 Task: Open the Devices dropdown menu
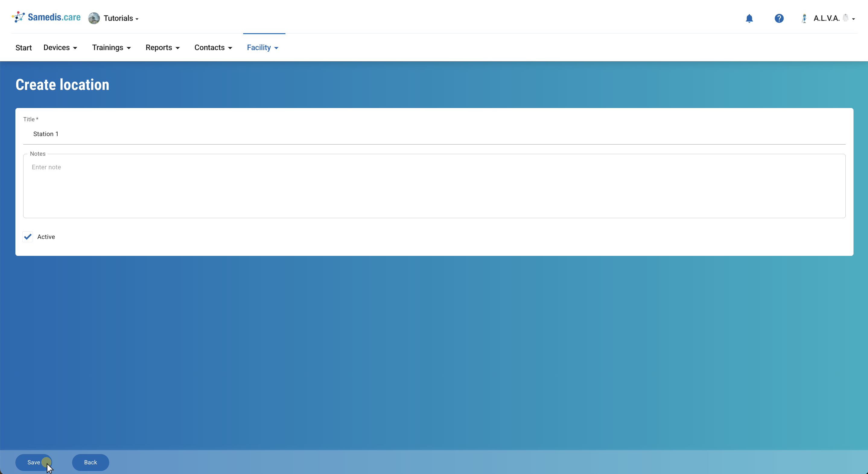point(60,47)
